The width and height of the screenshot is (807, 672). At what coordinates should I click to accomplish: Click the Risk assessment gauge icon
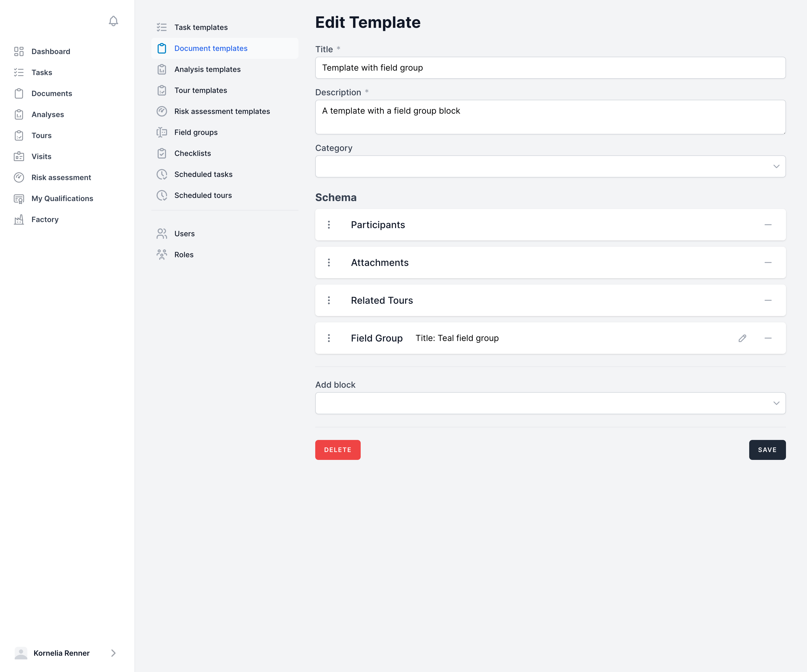(x=19, y=177)
